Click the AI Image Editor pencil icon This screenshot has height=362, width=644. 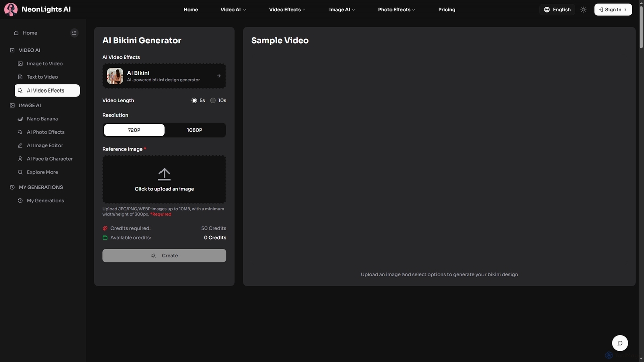click(20, 145)
